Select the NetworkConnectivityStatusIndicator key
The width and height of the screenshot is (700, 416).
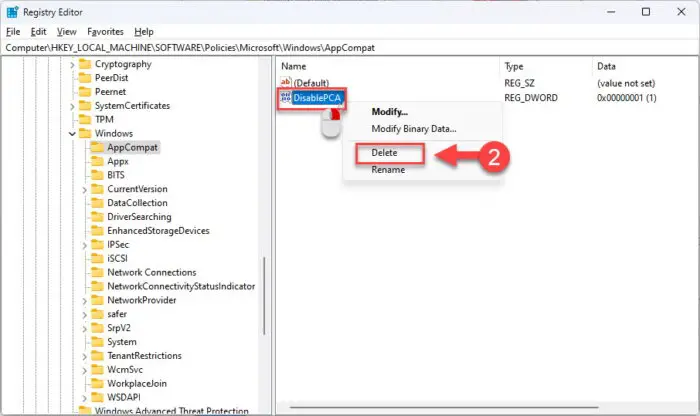point(181,286)
